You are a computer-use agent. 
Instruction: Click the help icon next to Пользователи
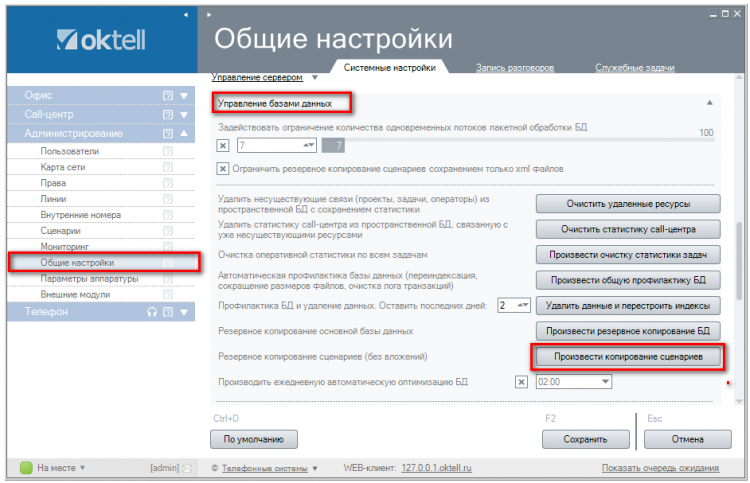coord(168,151)
